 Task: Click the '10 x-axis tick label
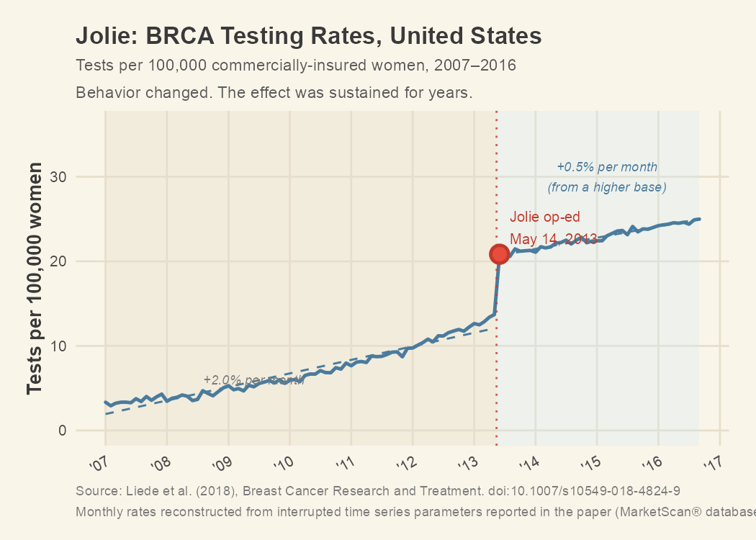pos(284,464)
